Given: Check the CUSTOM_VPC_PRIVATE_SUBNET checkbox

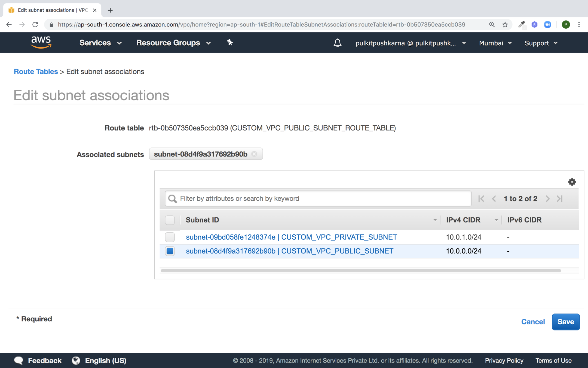Looking at the screenshot, I should coord(170,237).
